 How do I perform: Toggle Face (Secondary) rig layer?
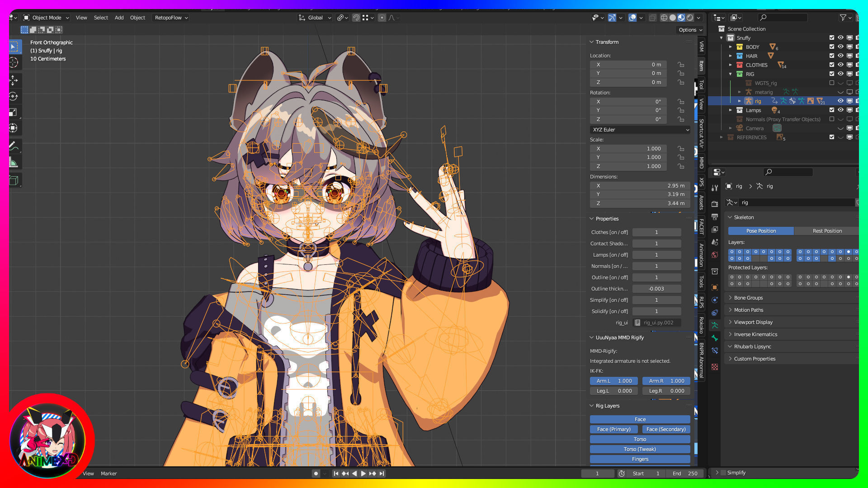666,429
